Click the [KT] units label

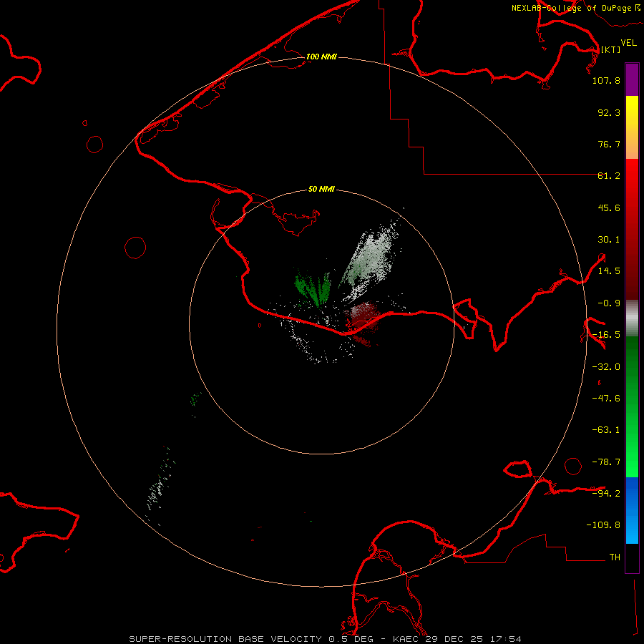click(x=610, y=49)
